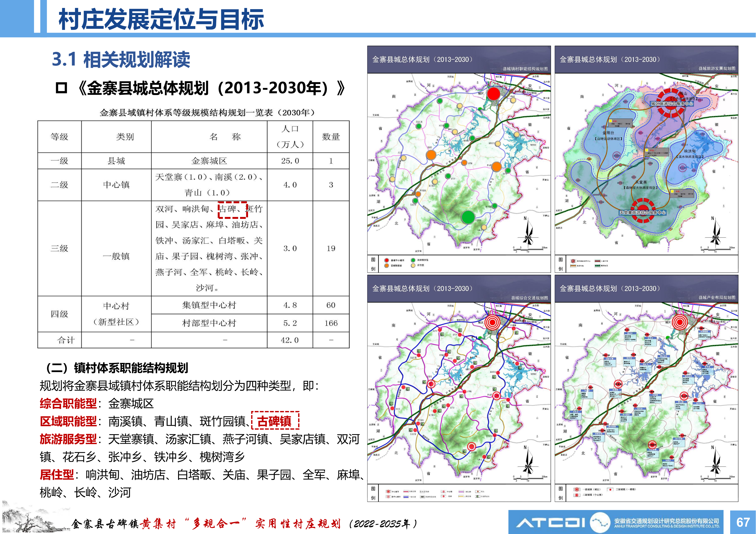Click the slide title 村庄发展定位与目标
The image size is (756, 534).
tap(161, 19)
